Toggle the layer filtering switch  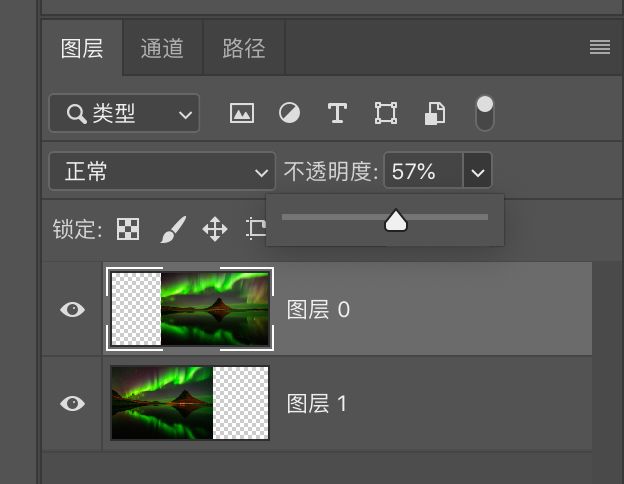point(485,113)
